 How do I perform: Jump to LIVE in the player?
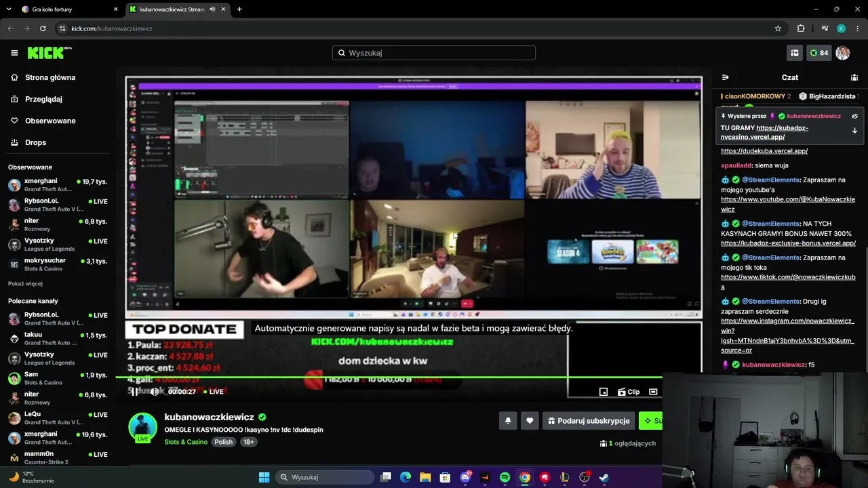coord(212,392)
